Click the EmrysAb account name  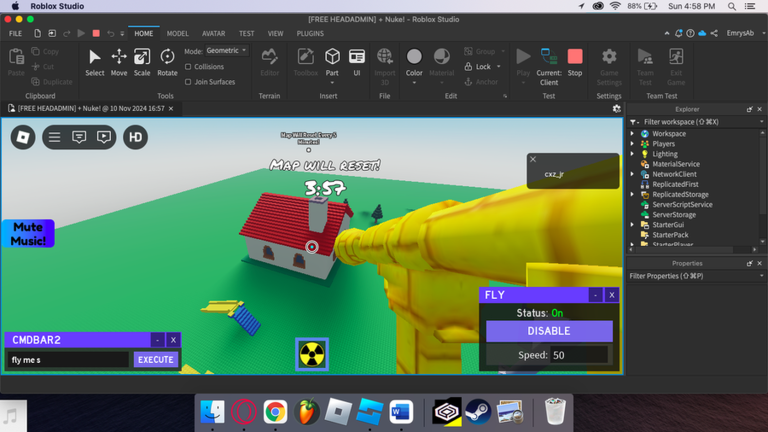[x=740, y=33]
